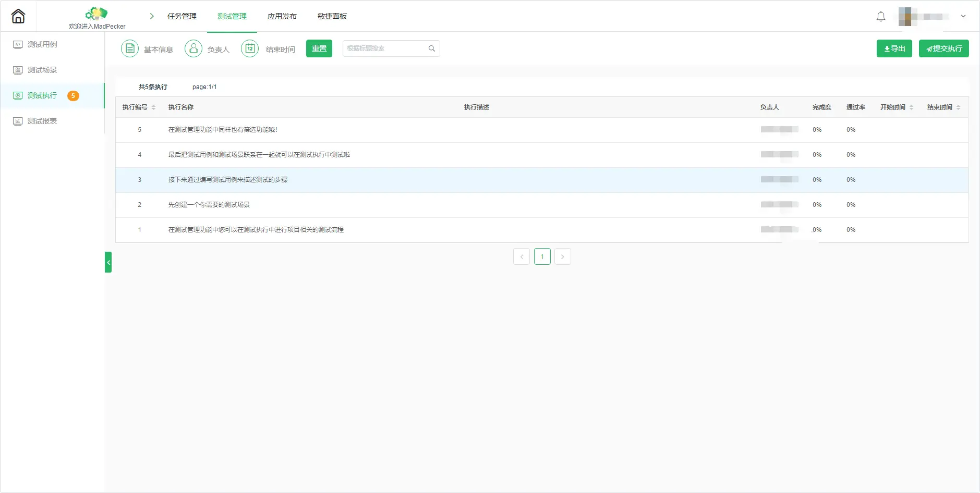The image size is (980, 493).
Task: Open execution 先创建一个你需要的测试场景
Action: (209, 205)
